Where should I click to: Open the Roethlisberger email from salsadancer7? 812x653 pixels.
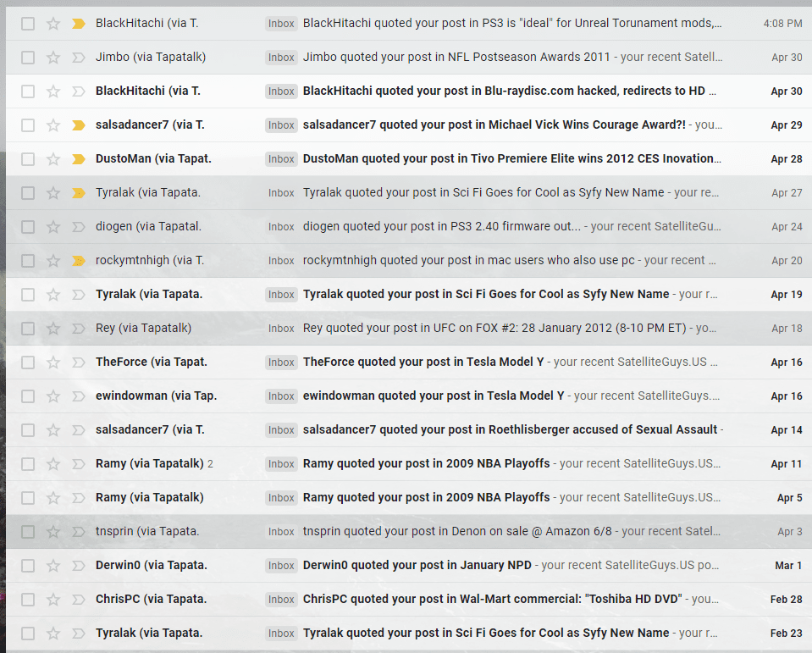point(510,430)
